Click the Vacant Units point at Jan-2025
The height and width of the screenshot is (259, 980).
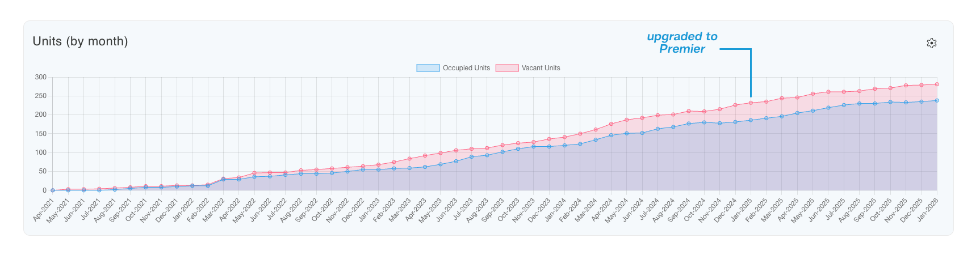point(751,103)
